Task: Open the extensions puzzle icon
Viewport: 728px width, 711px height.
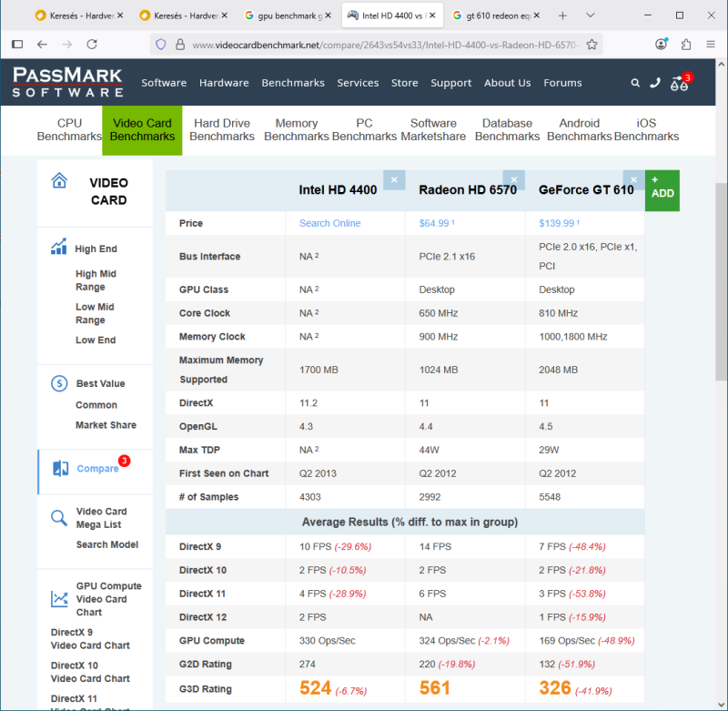Action: pos(686,45)
